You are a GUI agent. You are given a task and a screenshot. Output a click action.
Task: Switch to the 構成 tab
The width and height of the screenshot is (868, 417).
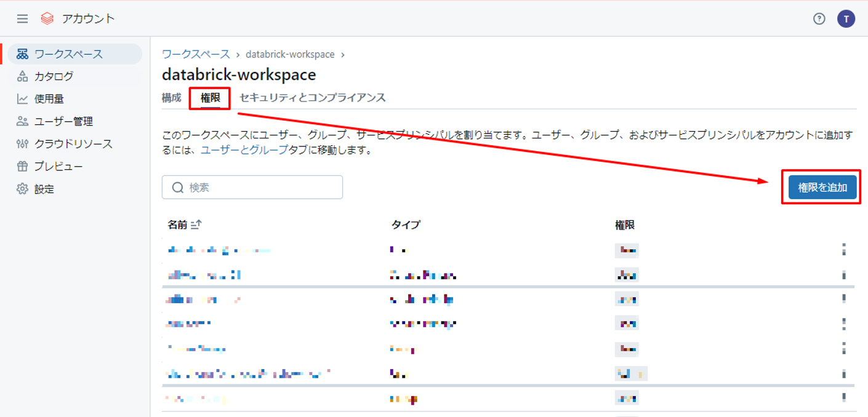[172, 97]
